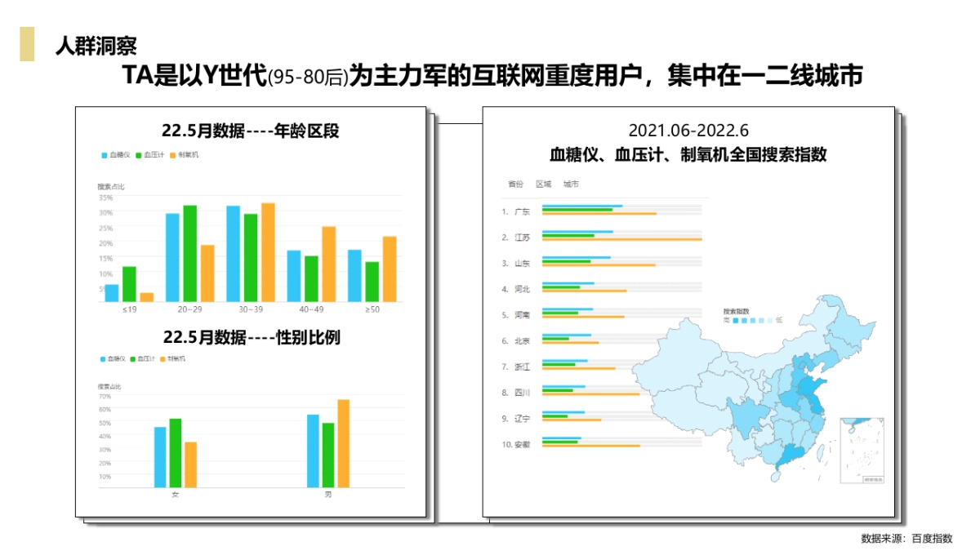Select the 血糖仪 legend icon in gender chart
This screenshot has width=980, height=551.
pyautogui.click(x=102, y=360)
